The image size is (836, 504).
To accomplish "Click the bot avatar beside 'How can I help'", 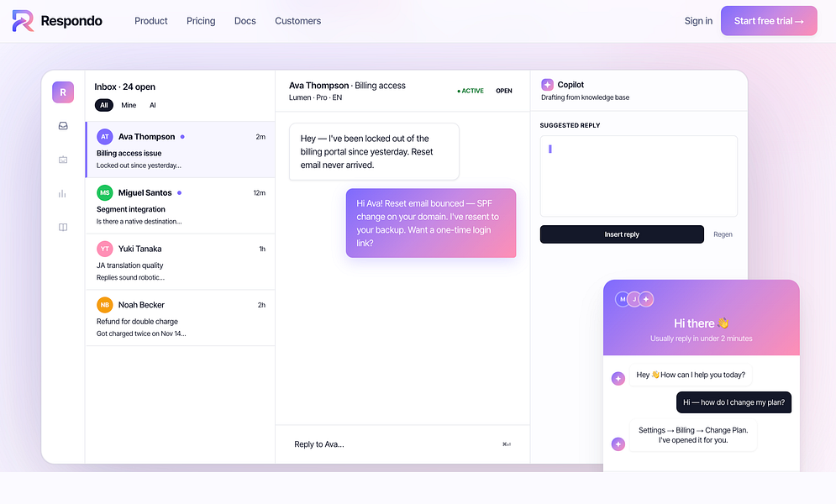I will click(618, 378).
